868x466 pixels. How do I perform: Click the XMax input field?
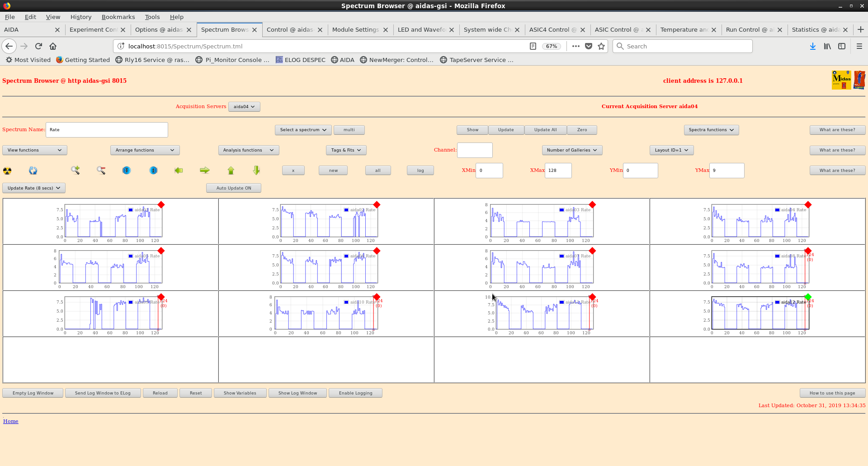(558, 171)
